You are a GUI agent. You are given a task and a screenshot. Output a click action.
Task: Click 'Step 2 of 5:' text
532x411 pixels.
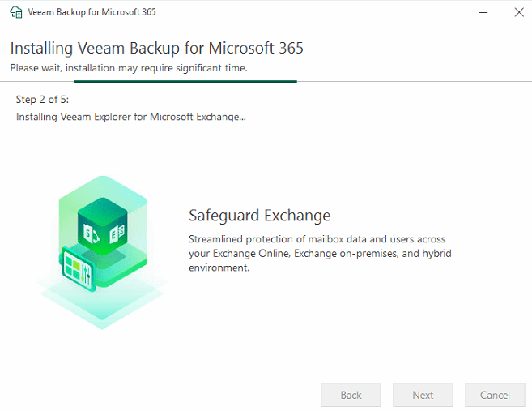click(x=42, y=100)
